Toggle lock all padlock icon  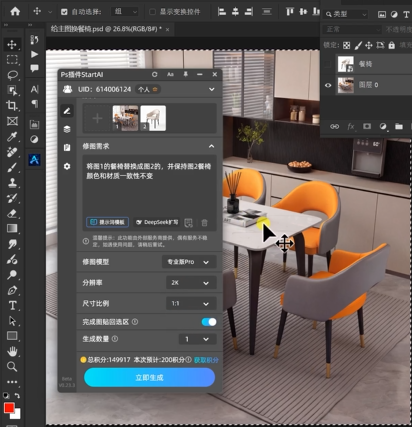(392, 45)
